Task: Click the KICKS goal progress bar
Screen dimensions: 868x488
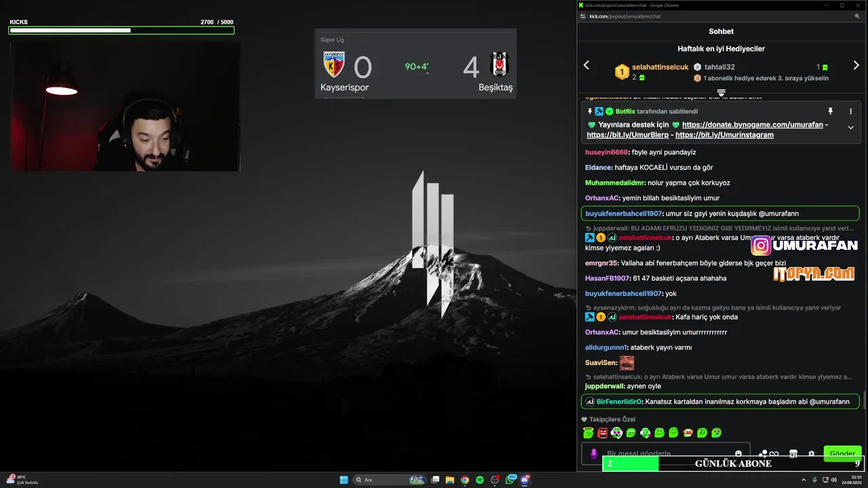Action: click(x=121, y=30)
